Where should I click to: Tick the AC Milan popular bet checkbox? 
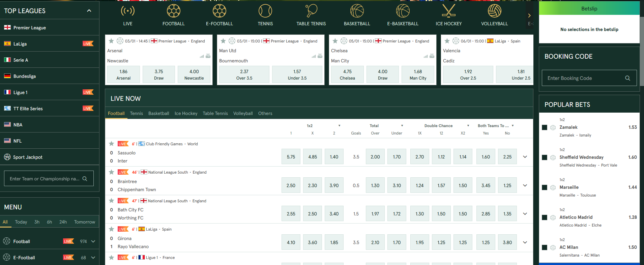(x=545, y=247)
